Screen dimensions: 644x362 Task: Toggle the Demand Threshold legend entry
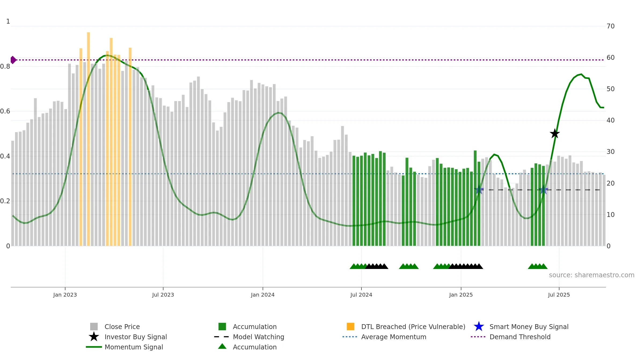click(511, 337)
